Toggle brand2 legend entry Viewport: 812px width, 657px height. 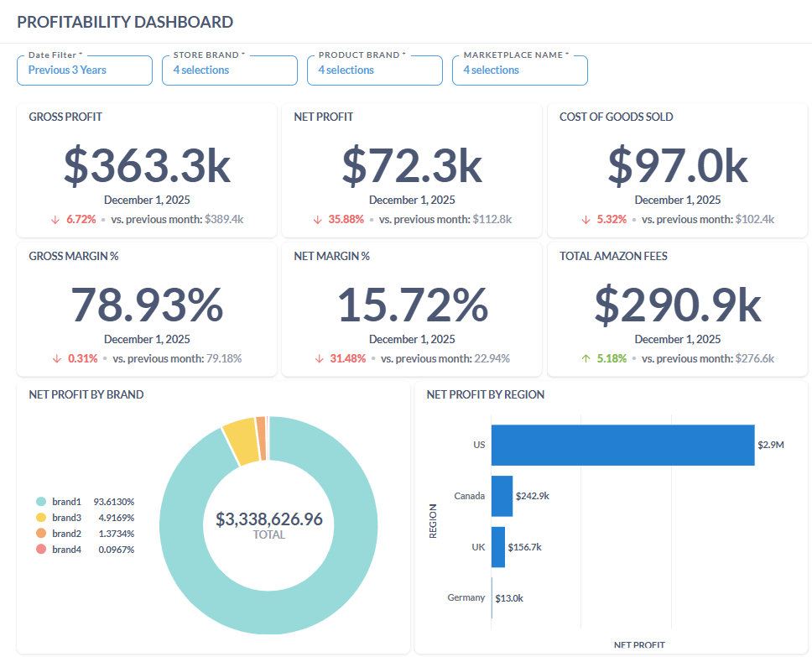[64, 533]
